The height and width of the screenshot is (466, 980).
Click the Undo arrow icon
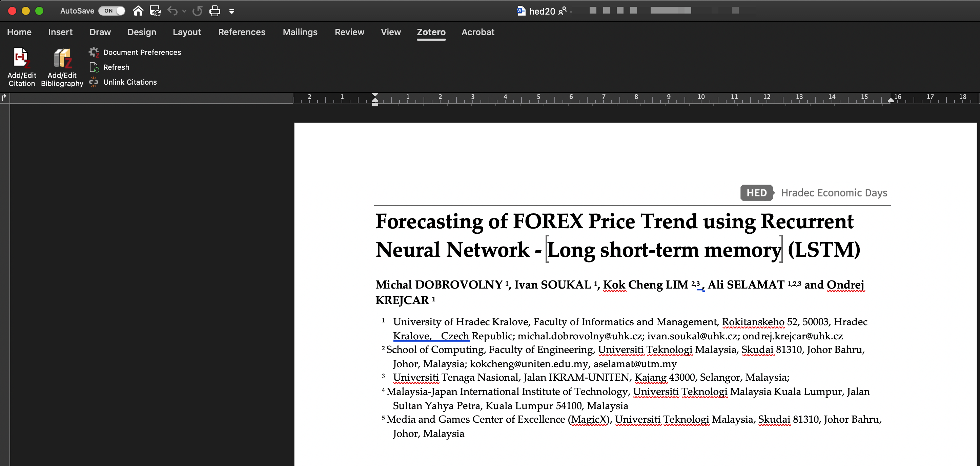pos(173,10)
